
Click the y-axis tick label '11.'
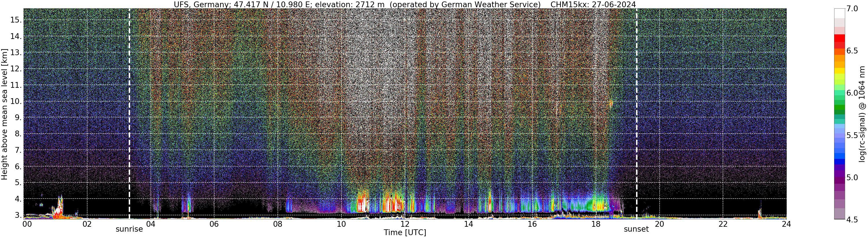point(16,85)
